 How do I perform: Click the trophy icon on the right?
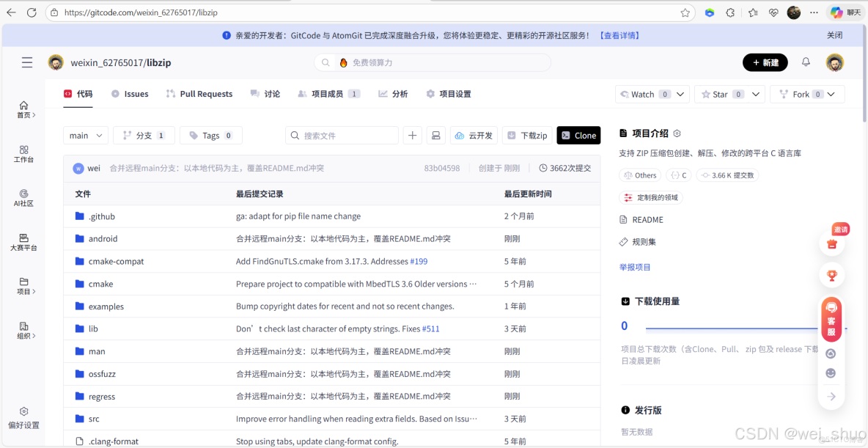click(831, 275)
